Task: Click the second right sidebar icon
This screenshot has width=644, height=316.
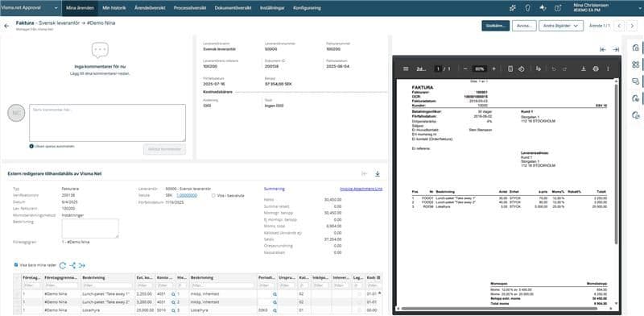Action: pos(636,64)
